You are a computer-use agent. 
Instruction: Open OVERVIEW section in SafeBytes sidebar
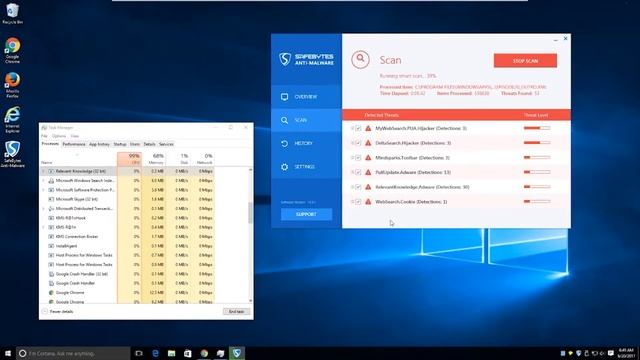click(x=306, y=97)
